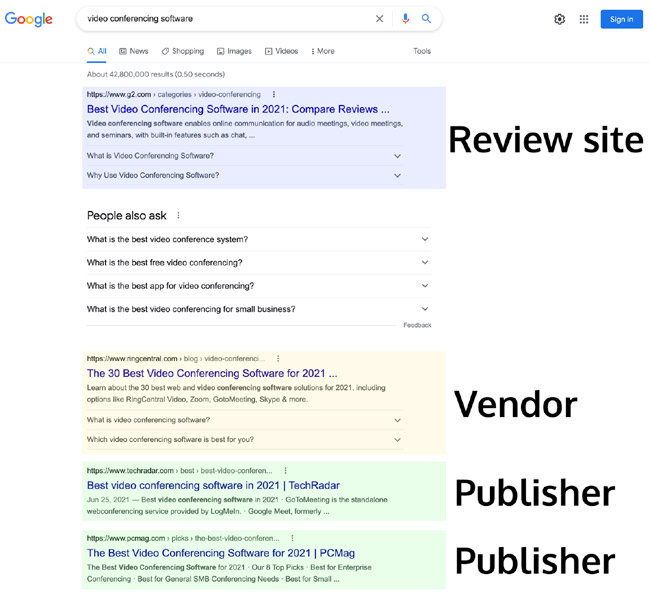The image size is (650, 593).
Task: Expand Why Use Video Conferencing Software?
Action: [x=245, y=175]
